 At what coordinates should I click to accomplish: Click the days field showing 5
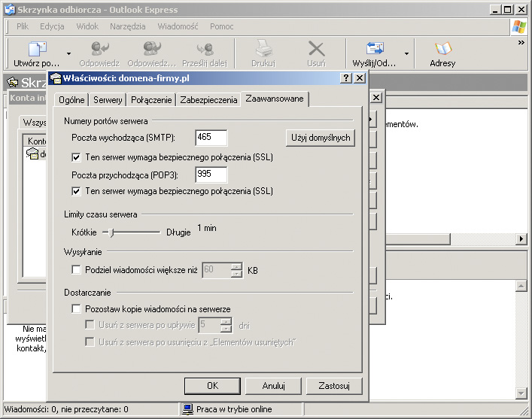click(x=209, y=325)
